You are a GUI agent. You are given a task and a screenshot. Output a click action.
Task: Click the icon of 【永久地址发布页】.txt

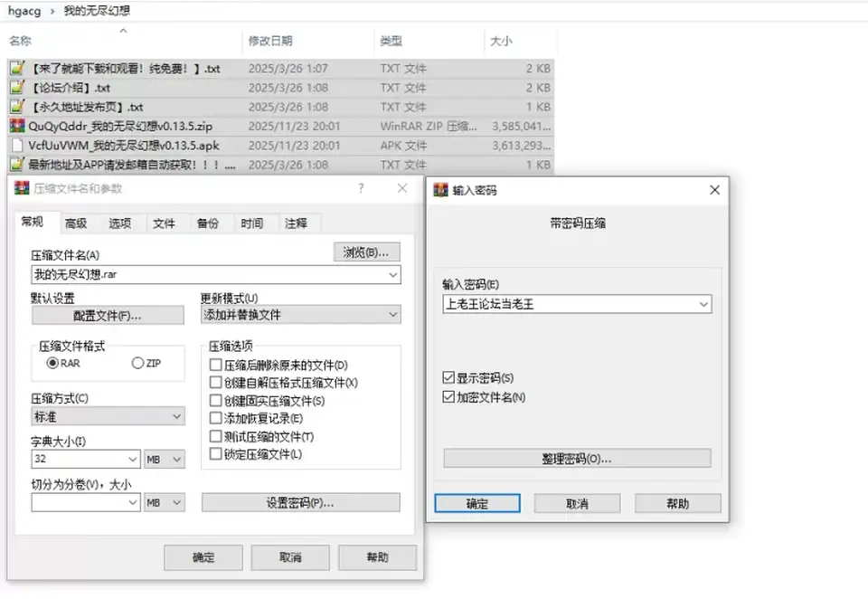[x=18, y=107]
